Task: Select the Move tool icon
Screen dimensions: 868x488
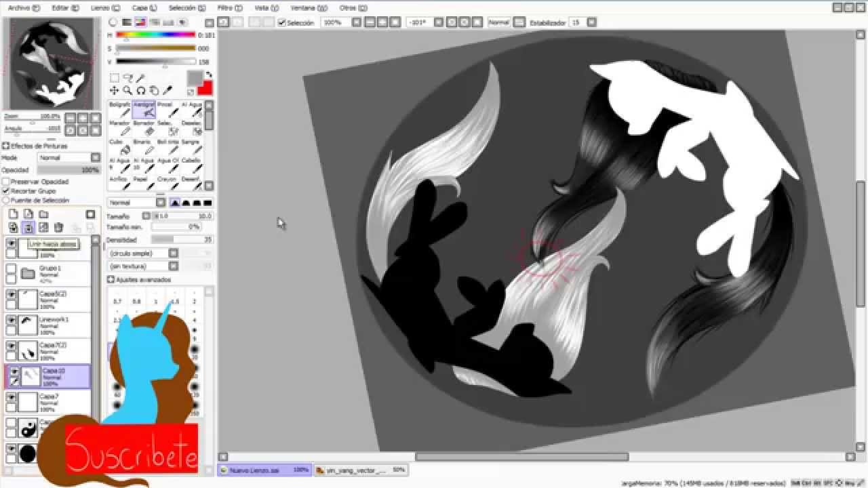Action: pos(114,90)
